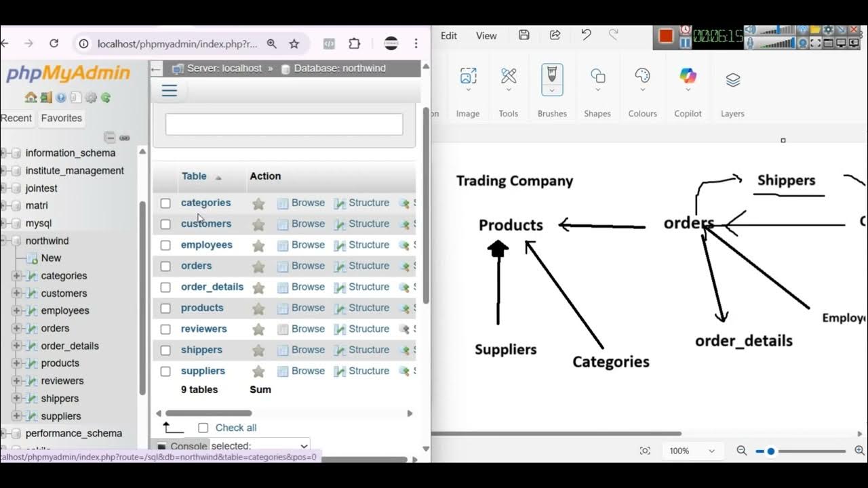The width and height of the screenshot is (868, 488).
Task: Click Paint zoom slider handle
Action: 771,451
